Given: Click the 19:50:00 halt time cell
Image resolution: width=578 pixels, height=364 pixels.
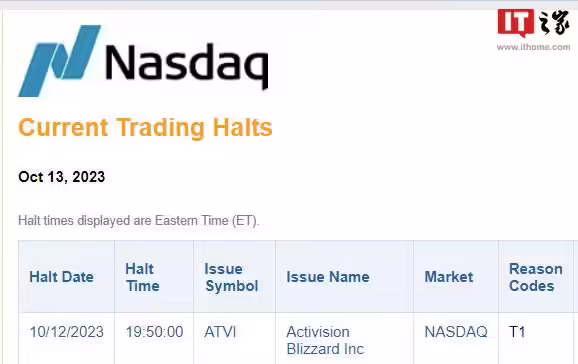Looking at the screenshot, I should click(x=154, y=332).
